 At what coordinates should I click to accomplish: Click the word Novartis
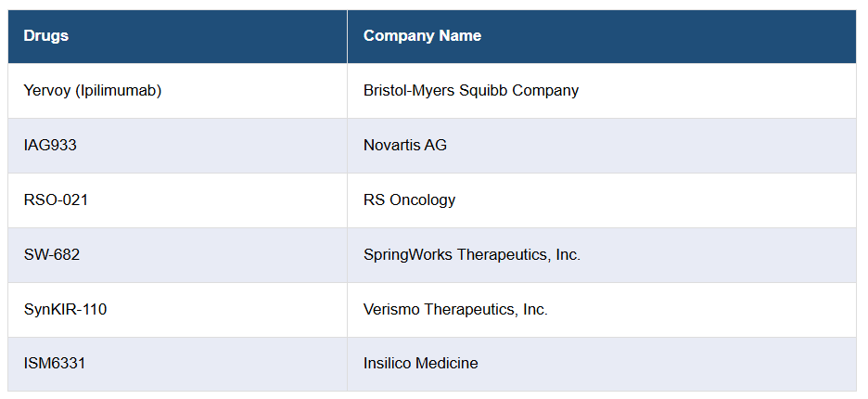392,146
